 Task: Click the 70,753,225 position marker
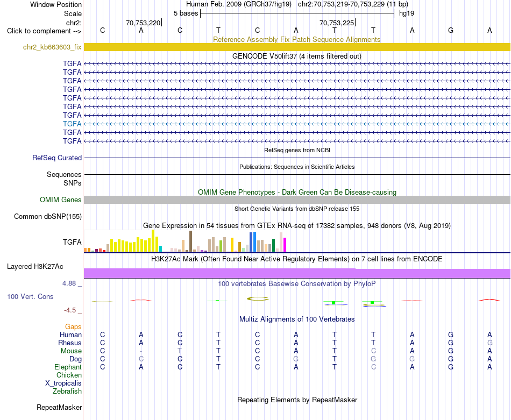(337, 23)
